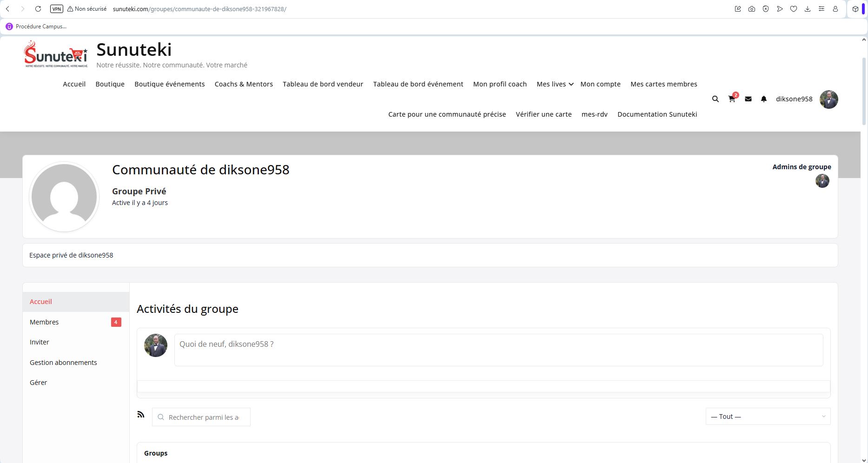Click the group admin avatar thumbnail

coord(822,181)
